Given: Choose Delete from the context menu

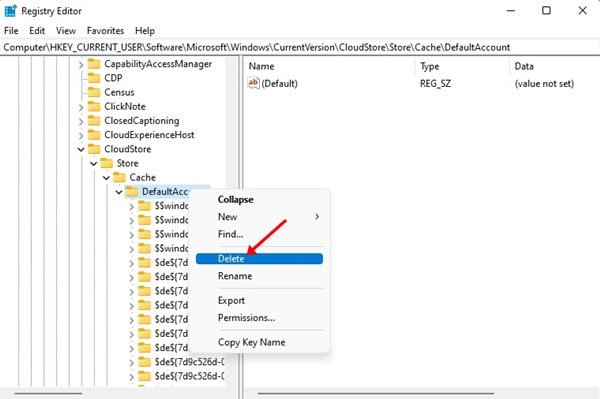Looking at the screenshot, I should coord(259,259).
